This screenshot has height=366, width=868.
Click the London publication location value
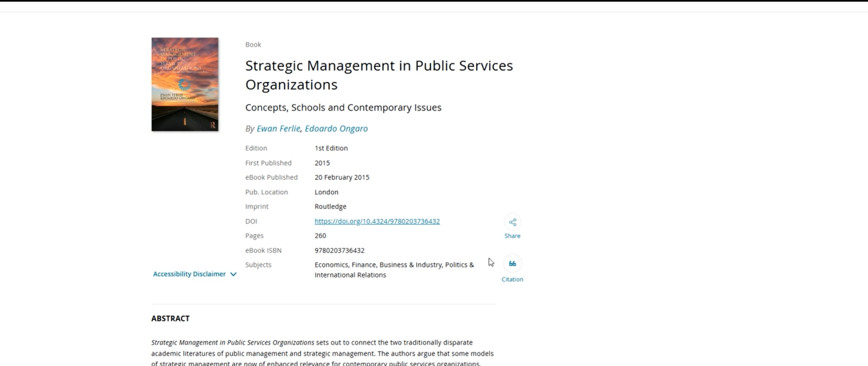coord(327,192)
